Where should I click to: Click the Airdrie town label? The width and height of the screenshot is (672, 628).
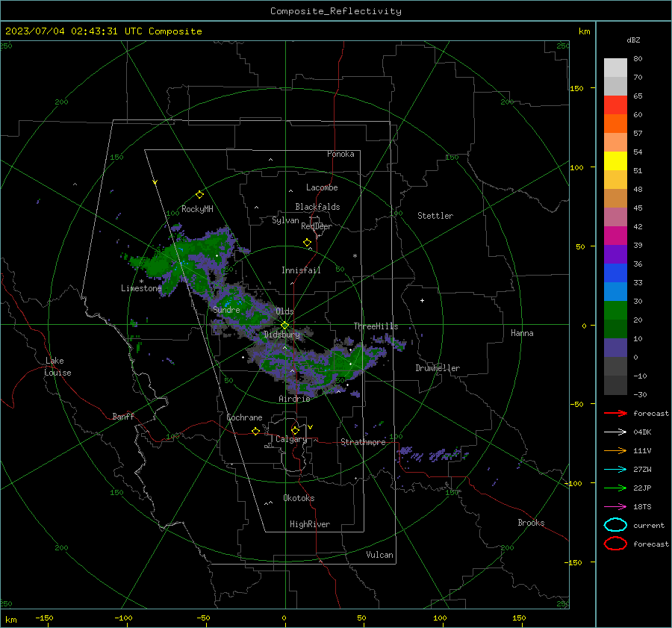[x=294, y=399]
